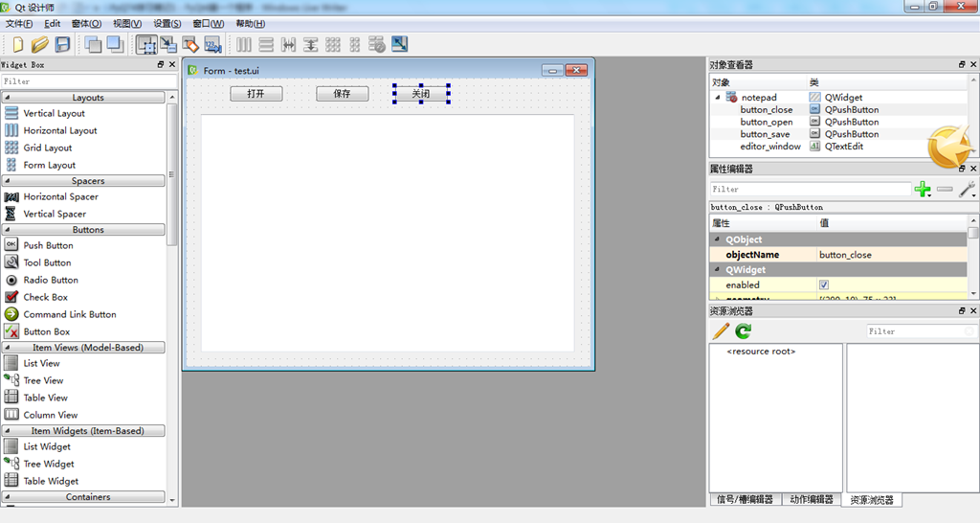Image resolution: width=980 pixels, height=523 pixels.
Task: Click the Lay Out Vertically toolbar icon
Action: (x=266, y=44)
